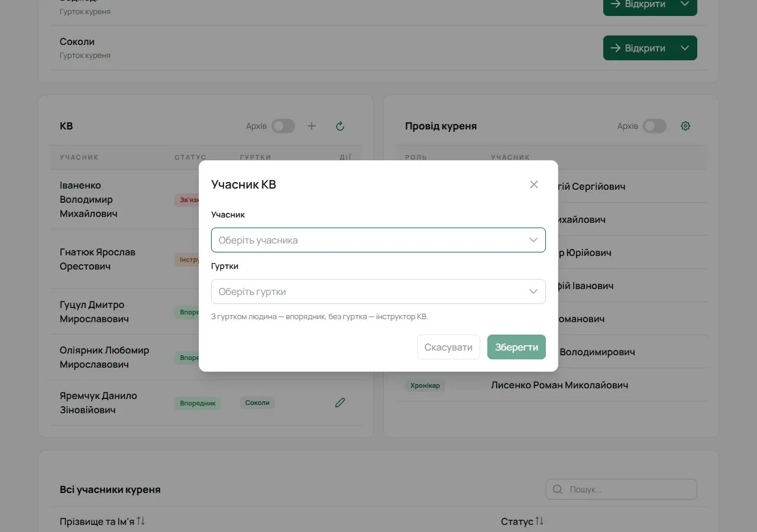Open the Оберіть гуртки dropdown
The height and width of the screenshot is (532, 757).
(x=378, y=291)
